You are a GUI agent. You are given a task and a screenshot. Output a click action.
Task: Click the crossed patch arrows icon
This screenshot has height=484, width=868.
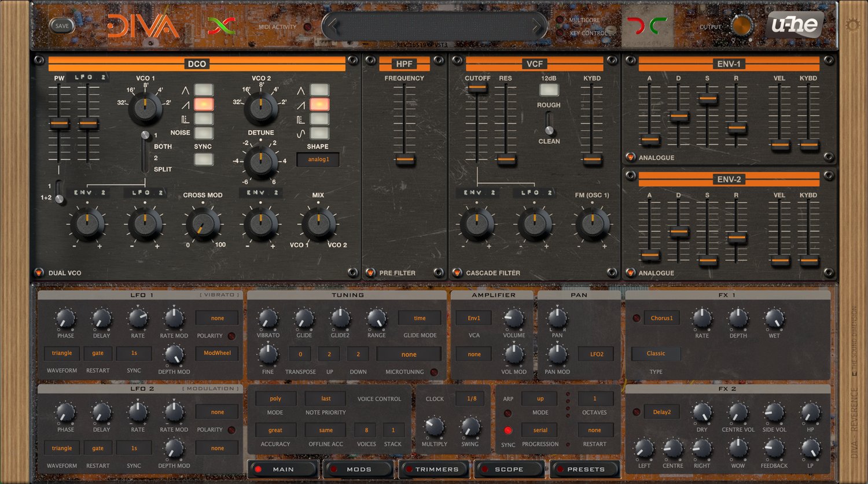[x=222, y=25]
